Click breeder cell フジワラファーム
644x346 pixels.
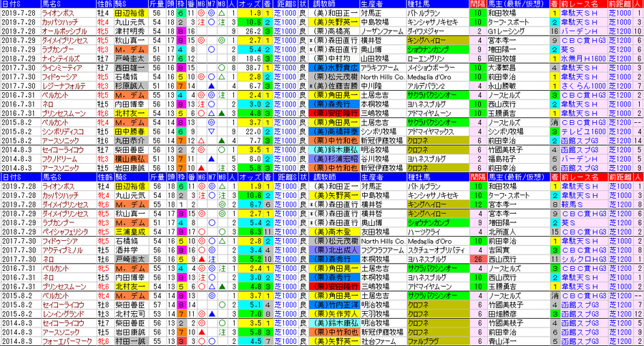(x=382, y=250)
